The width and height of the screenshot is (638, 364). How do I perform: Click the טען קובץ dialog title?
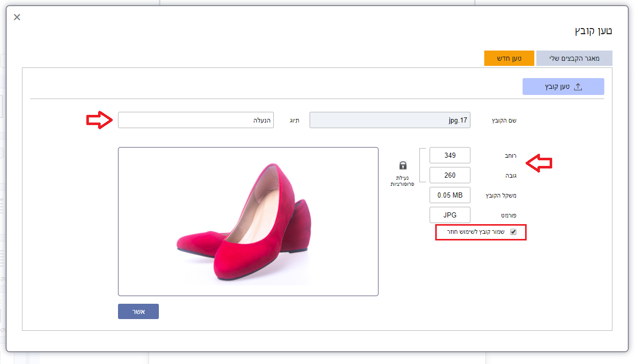[x=594, y=31]
